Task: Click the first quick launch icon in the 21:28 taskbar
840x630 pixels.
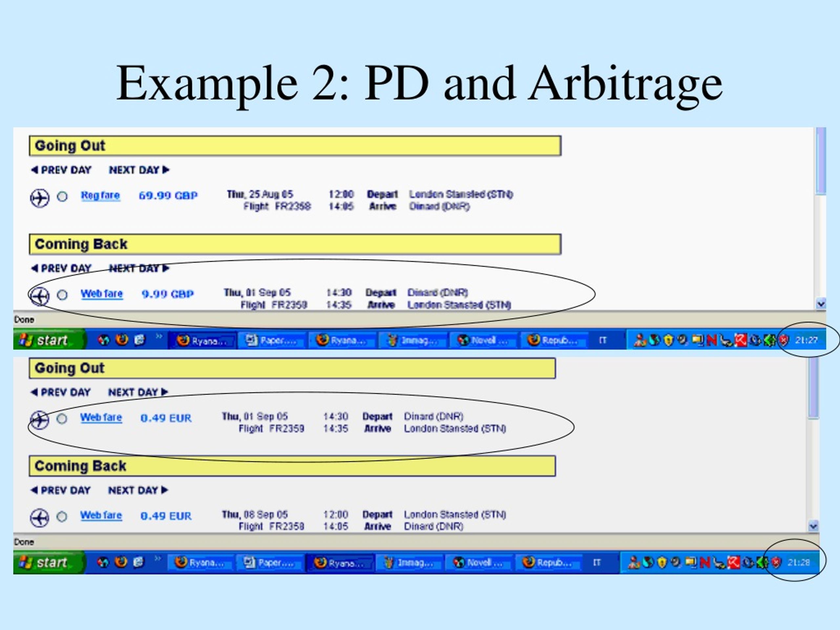Action: pos(103,562)
